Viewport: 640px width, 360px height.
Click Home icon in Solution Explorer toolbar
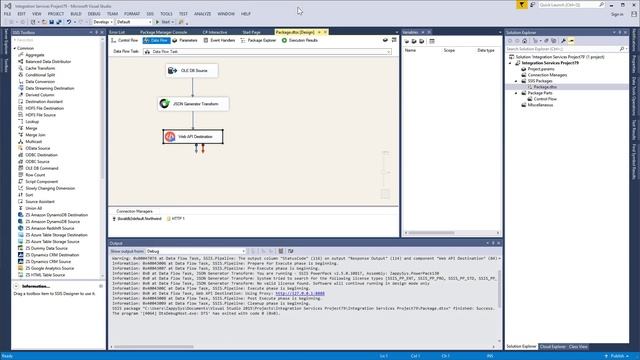(x=524, y=41)
